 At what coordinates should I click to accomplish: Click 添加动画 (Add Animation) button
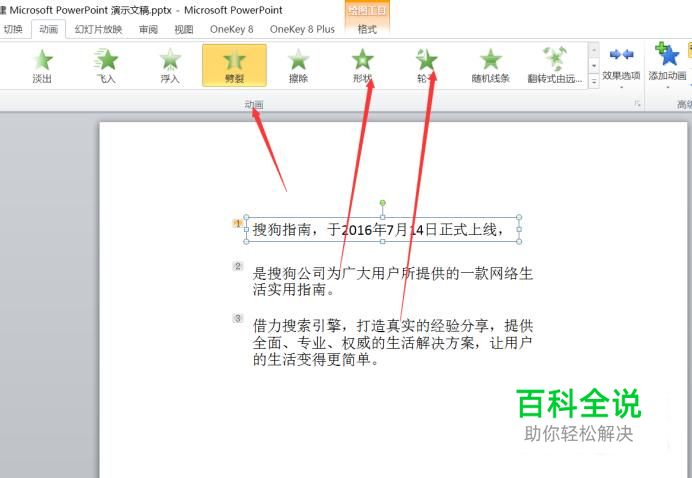click(x=667, y=66)
